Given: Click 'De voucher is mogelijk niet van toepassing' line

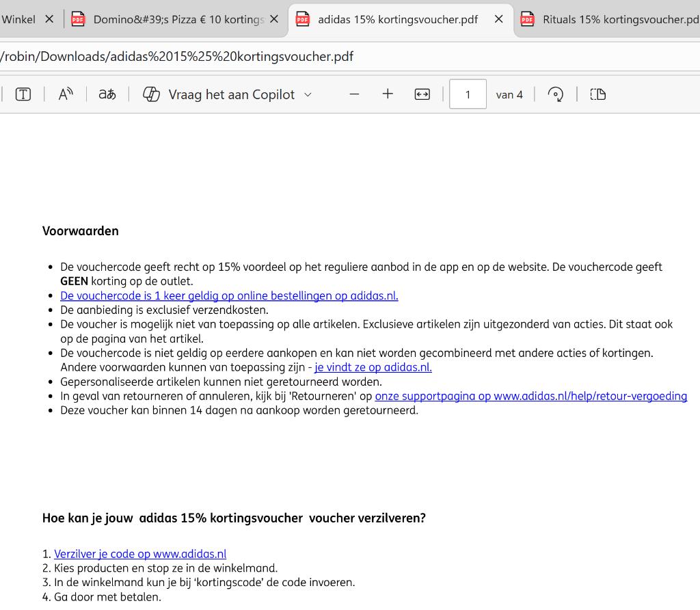Looking at the screenshot, I should tap(366, 332).
